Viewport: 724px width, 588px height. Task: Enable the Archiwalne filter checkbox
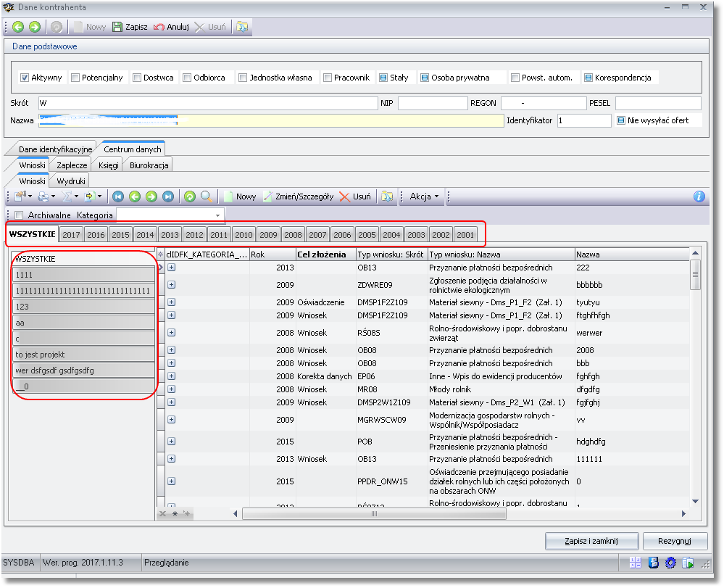(x=19, y=215)
